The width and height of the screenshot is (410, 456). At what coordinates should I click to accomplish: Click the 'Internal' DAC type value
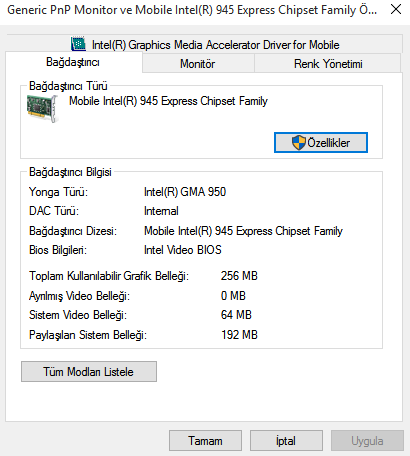161,211
